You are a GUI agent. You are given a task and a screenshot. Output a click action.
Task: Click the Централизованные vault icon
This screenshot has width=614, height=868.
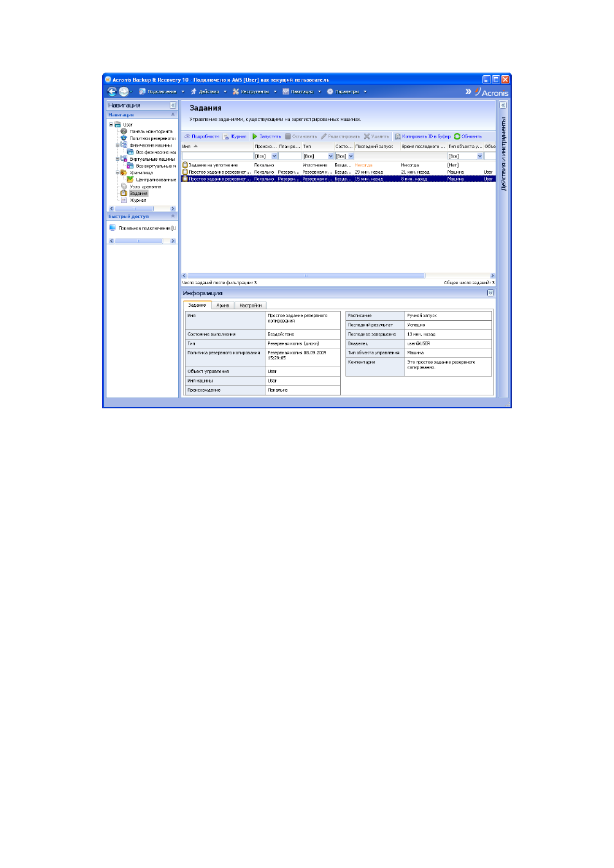coord(130,179)
